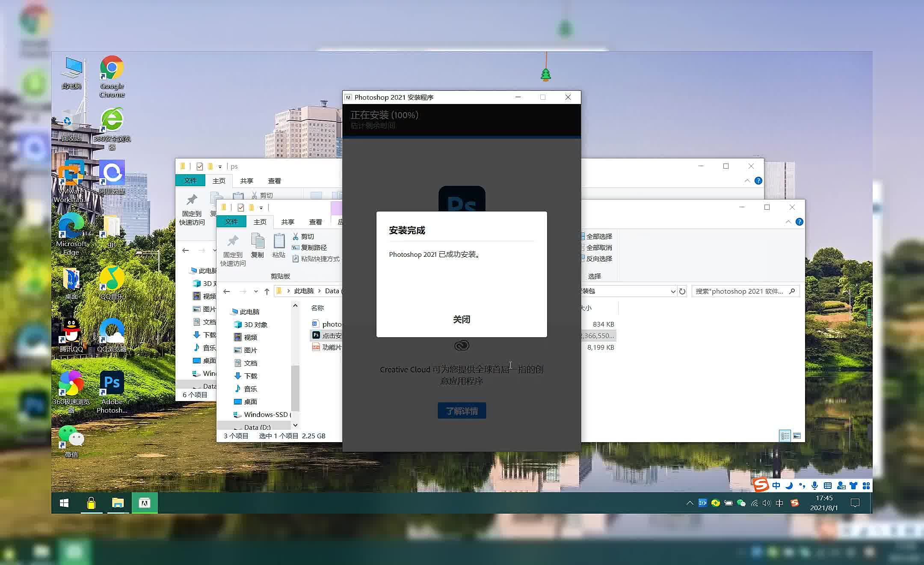Click 反向选择 in the ribbon

pos(596,259)
